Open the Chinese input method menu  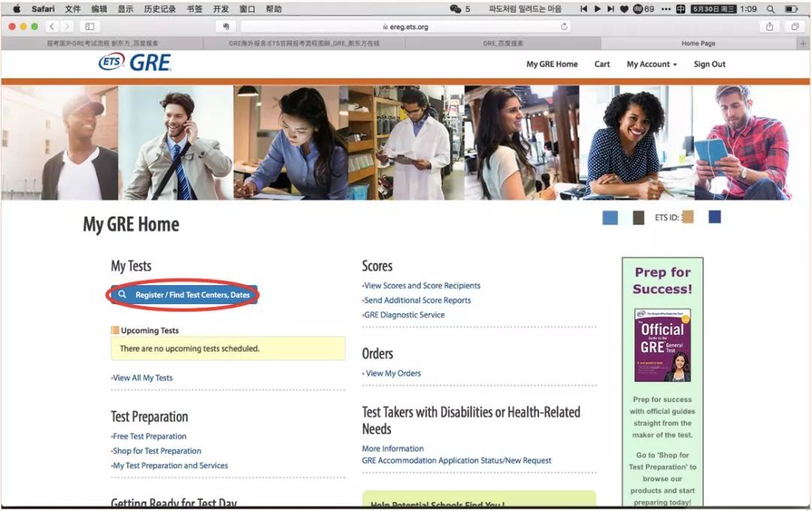tap(680, 9)
